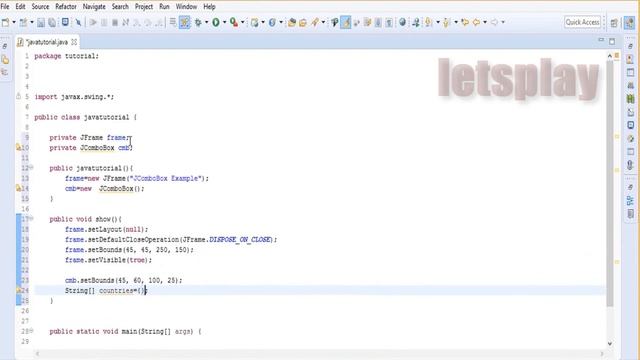The height and width of the screenshot is (360, 640).
Task: Maximize the editor area
Action: pyautogui.click(x=612, y=41)
